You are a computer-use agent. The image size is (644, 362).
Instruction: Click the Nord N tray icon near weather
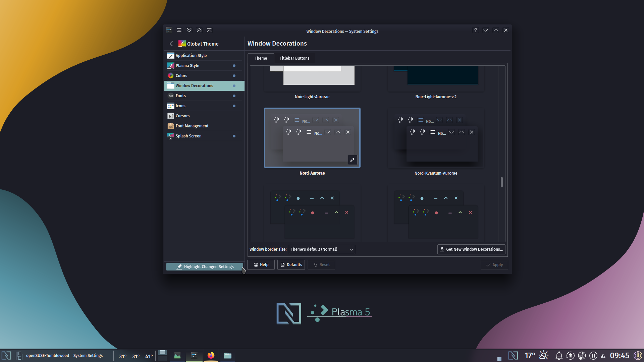[x=513, y=356]
